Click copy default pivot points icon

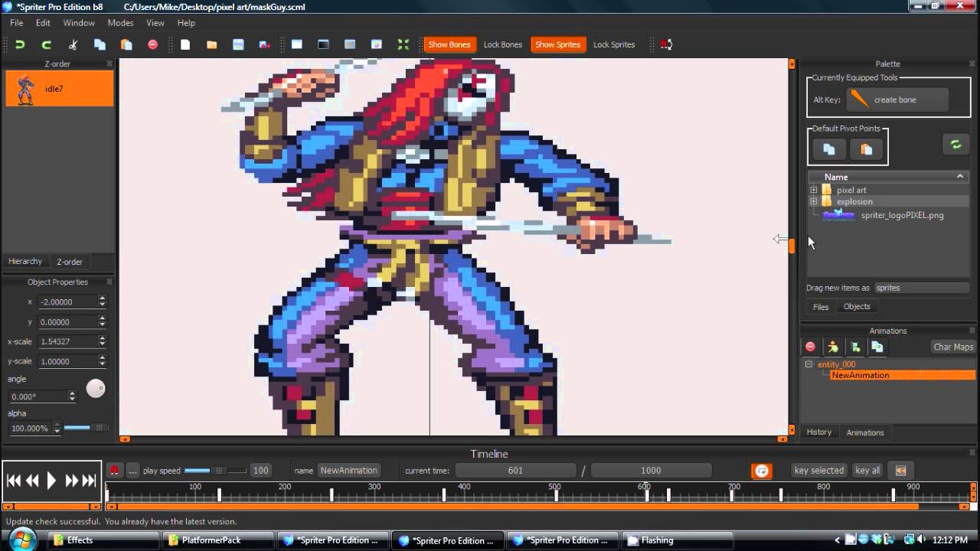829,149
